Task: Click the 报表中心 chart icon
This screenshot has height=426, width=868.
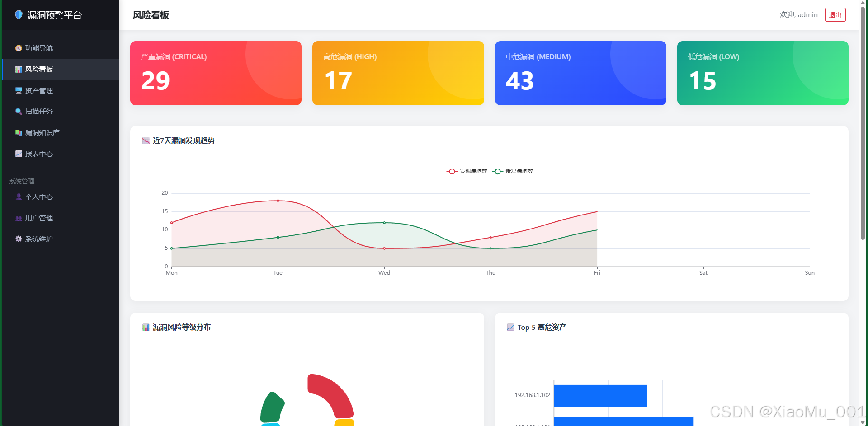Action: click(19, 154)
